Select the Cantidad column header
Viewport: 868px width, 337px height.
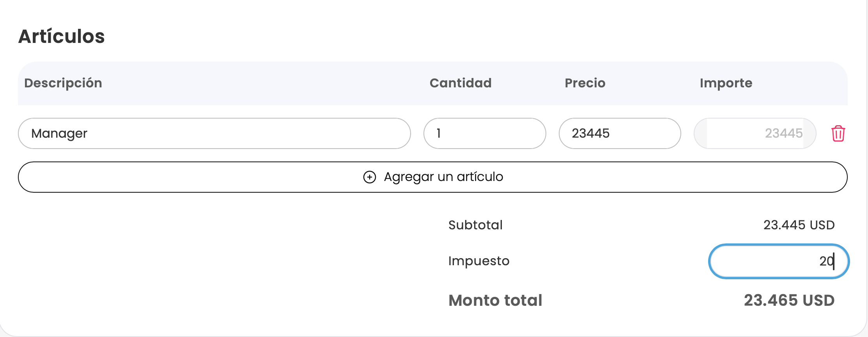[x=461, y=83]
